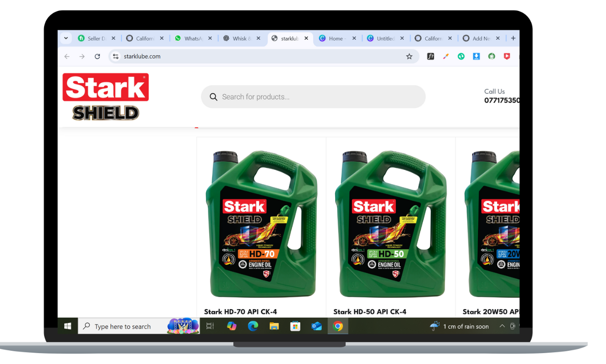Close the WhatsApp tab
Screen dimensions: 606x364
pos(210,38)
